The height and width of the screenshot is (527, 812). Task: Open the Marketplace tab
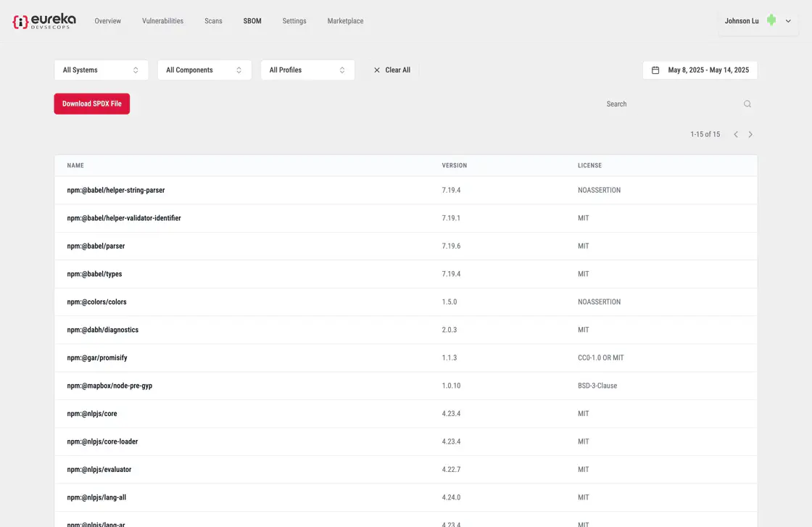(x=345, y=21)
